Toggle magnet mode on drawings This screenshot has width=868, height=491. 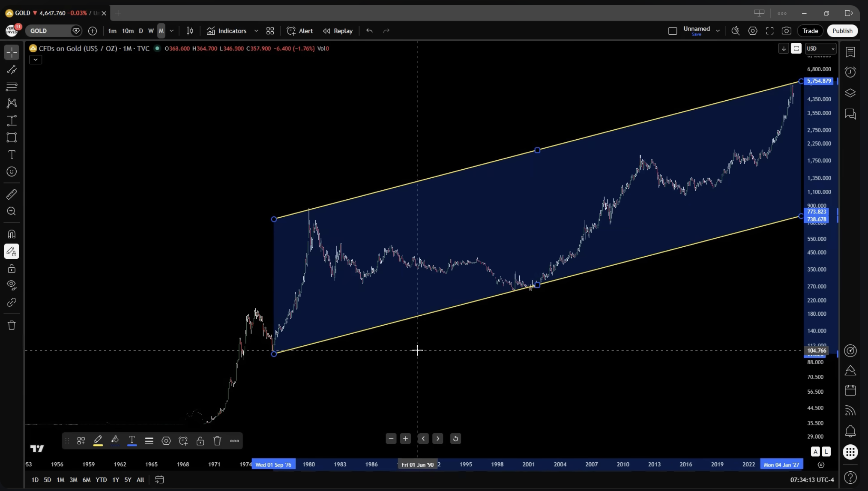point(12,234)
